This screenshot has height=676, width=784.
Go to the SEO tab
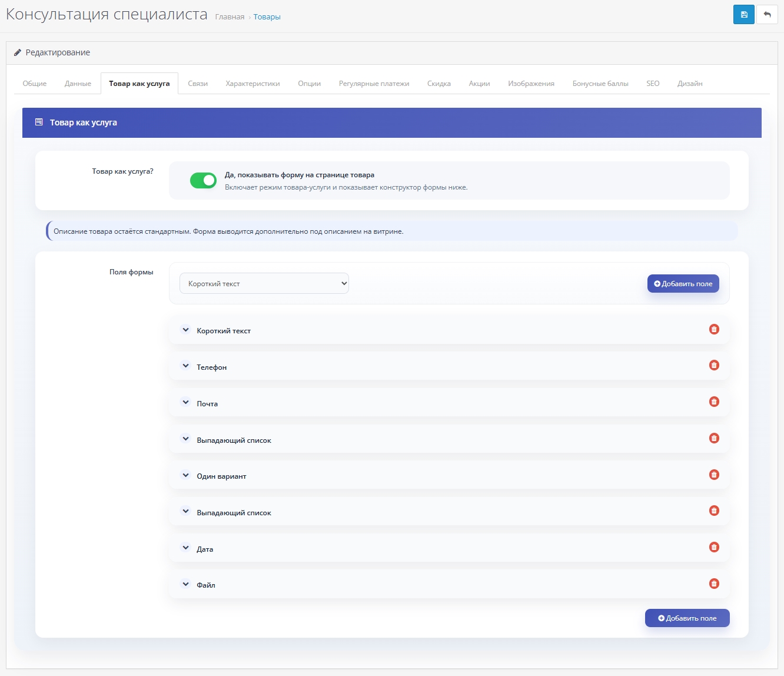[x=653, y=84]
